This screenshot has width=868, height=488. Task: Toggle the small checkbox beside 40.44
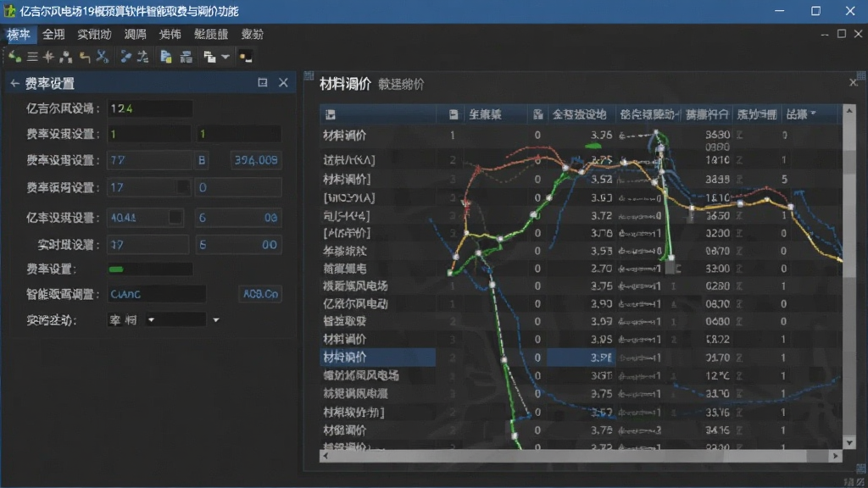coord(175,218)
